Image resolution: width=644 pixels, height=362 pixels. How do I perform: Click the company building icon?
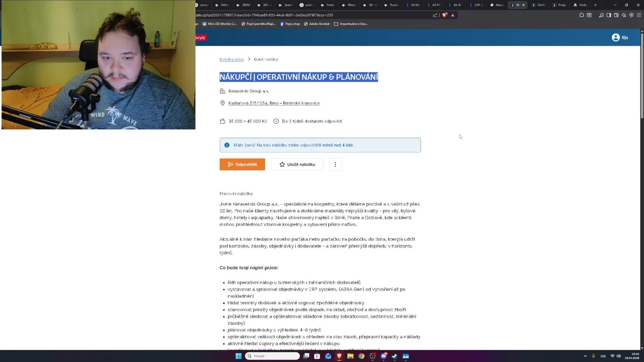tap(222, 91)
